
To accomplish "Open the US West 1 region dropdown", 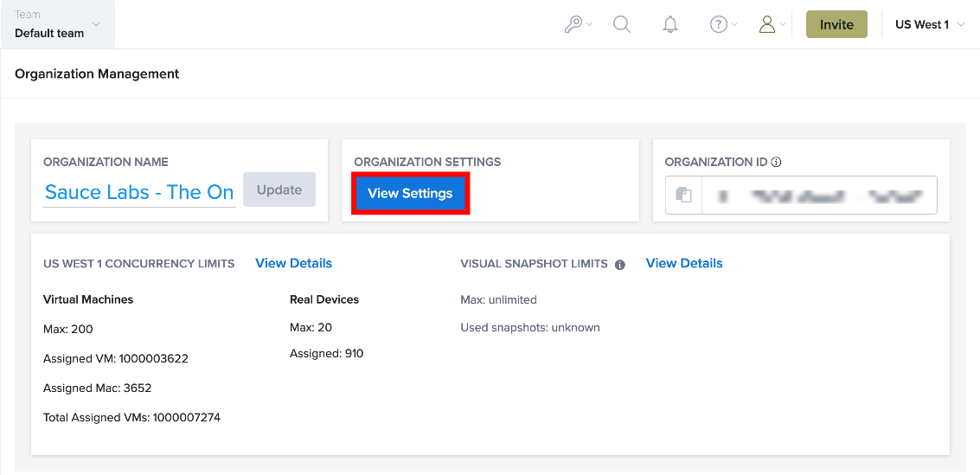I will click(x=930, y=24).
